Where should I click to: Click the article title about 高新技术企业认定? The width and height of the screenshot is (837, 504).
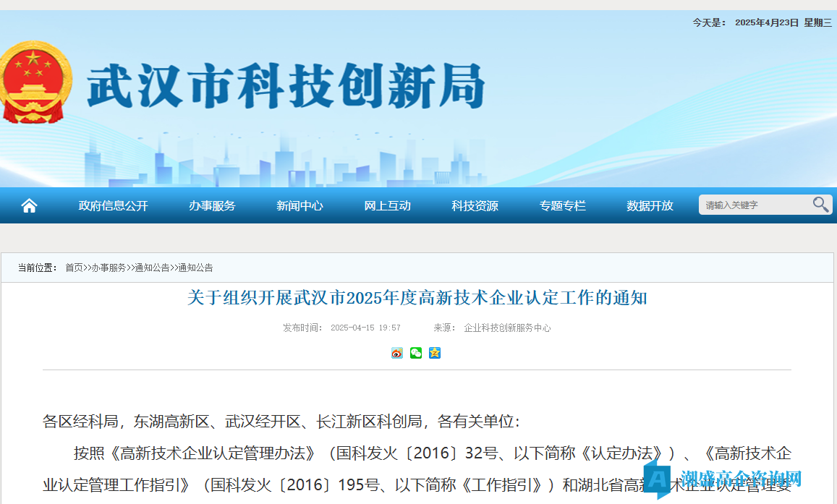click(417, 297)
